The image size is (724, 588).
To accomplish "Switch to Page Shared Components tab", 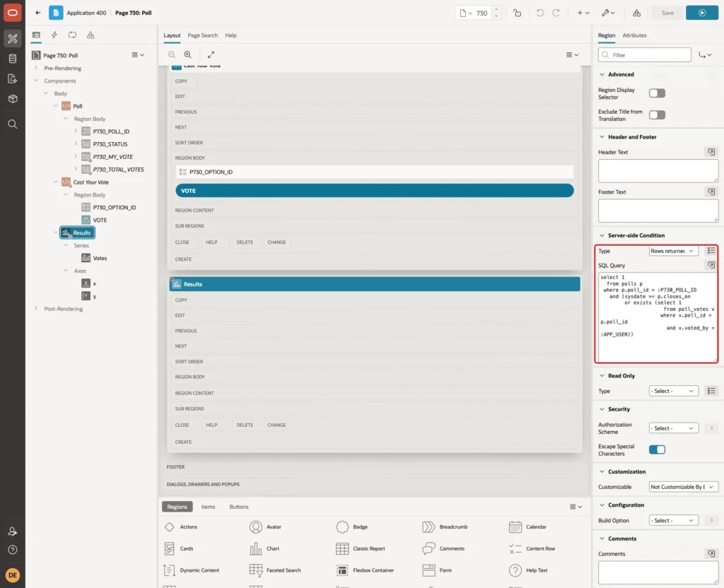I will tap(90, 35).
